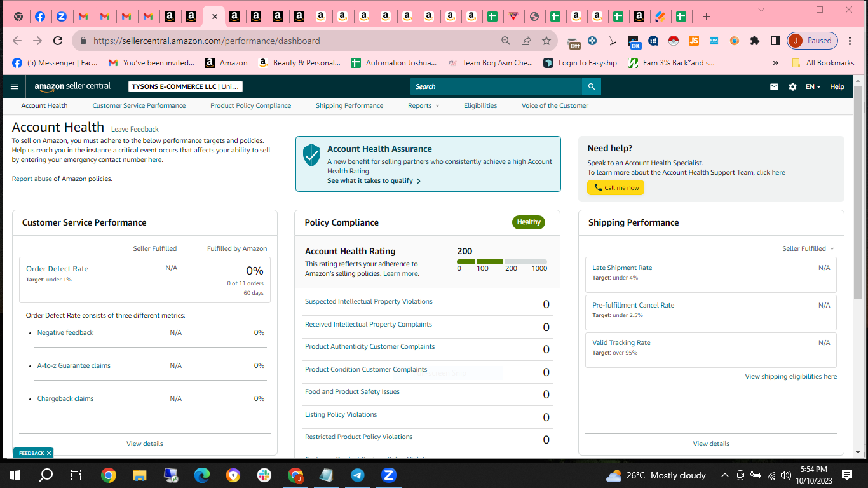Open the Seller Central messages envelope icon
Screen dimensions: 868x488
point(774,86)
